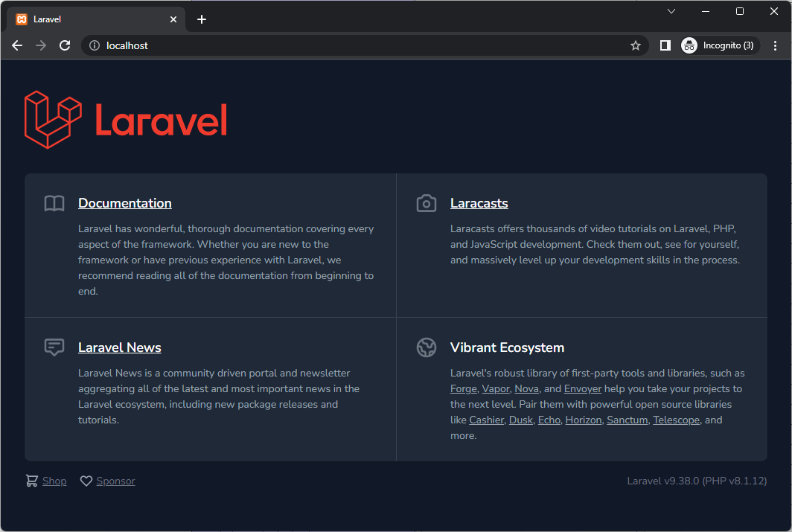Open a new tab with plus button

[x=202, y=19]
